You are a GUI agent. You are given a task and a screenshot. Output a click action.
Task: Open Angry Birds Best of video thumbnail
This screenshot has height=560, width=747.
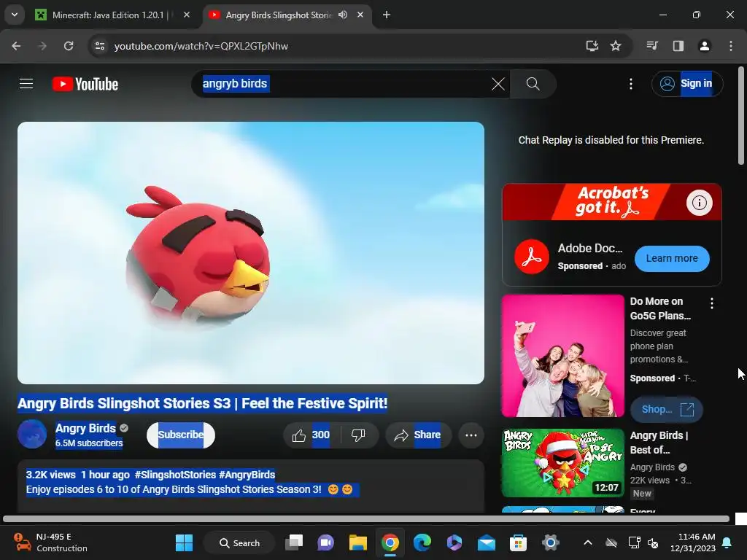(562, 463)
